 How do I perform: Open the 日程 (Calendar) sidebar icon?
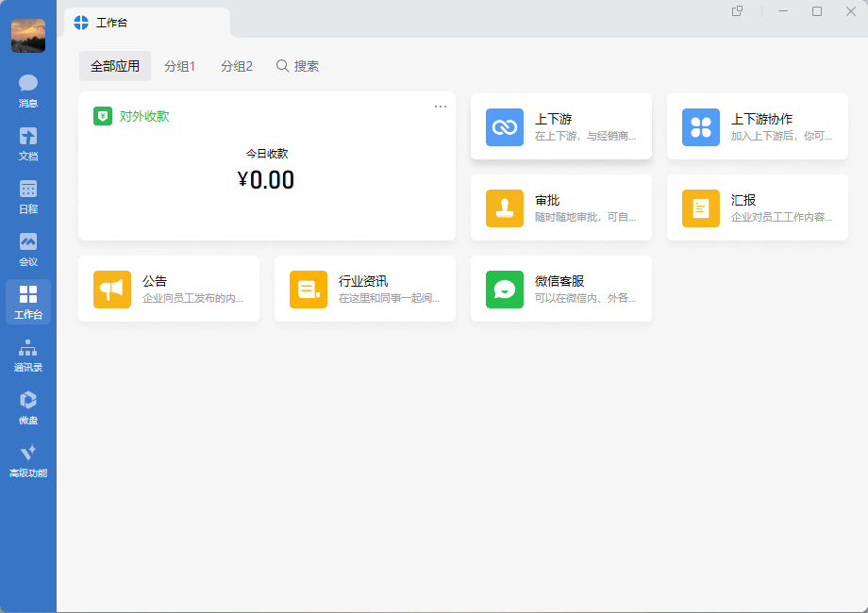pos(28,196)
